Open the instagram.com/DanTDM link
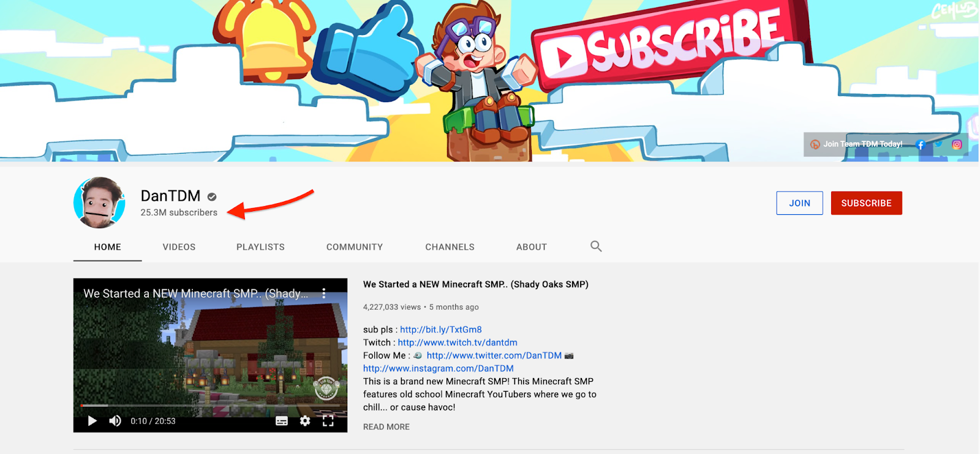980x454 pixels. [439, 368]
